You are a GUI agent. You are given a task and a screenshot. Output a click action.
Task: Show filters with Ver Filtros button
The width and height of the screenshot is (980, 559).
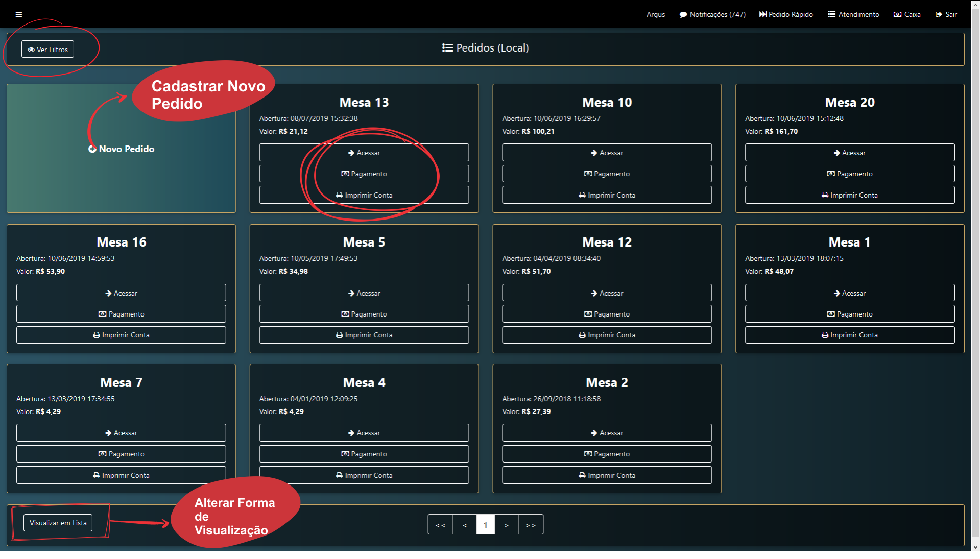pyautogui.click(x=47, y=50)
